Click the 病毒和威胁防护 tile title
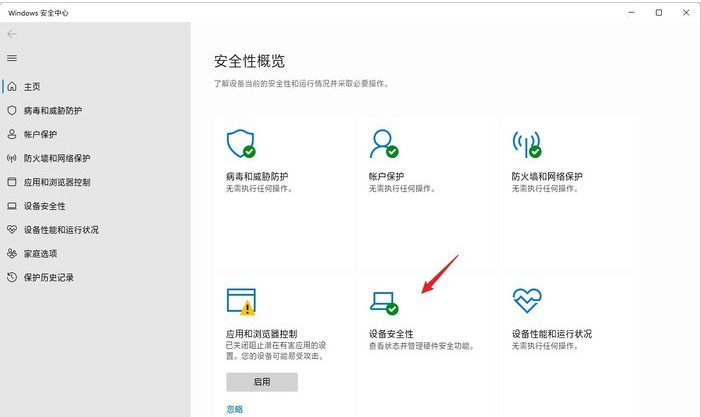 257,177
